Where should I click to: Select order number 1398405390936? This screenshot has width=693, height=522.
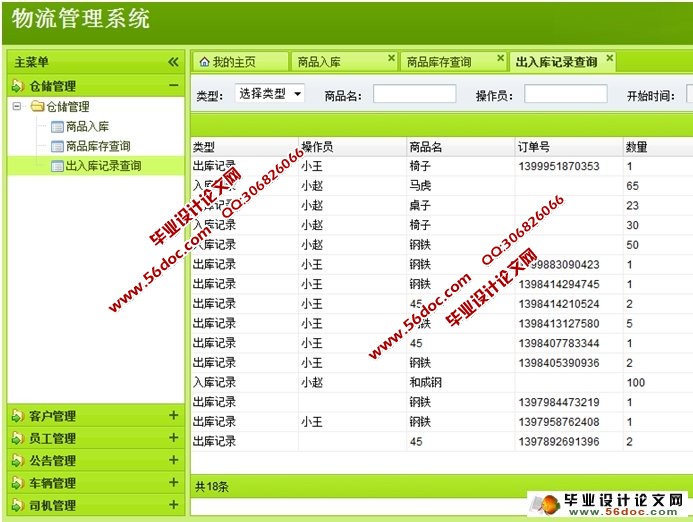(559, 363)
